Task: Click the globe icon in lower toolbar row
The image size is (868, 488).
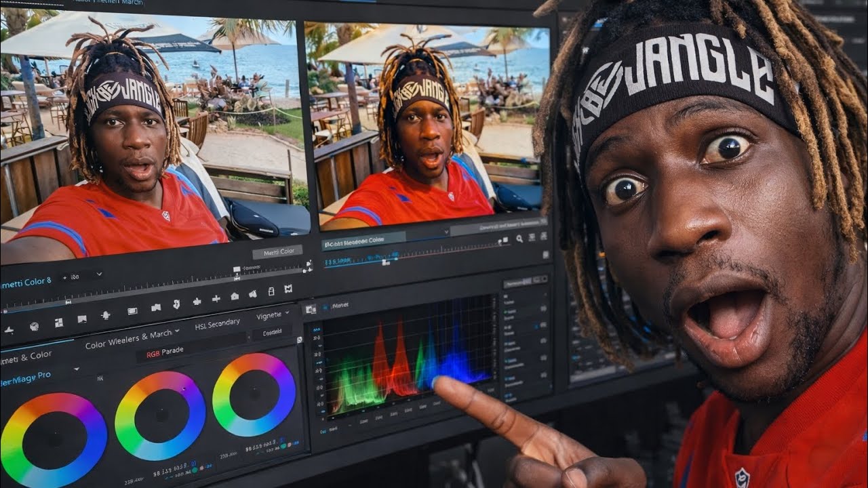Action: pos(34,326)
